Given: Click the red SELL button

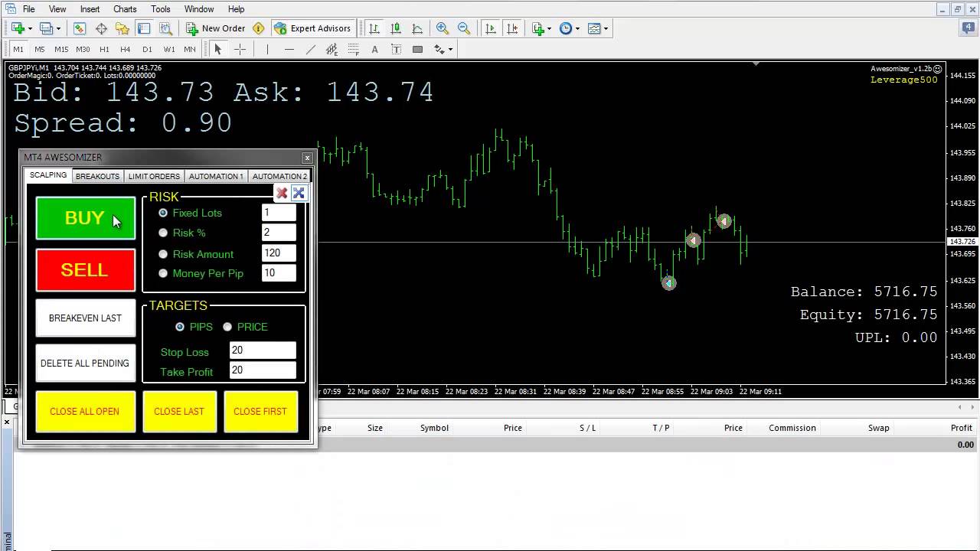Looking at the screenshot, I should 85,270.
